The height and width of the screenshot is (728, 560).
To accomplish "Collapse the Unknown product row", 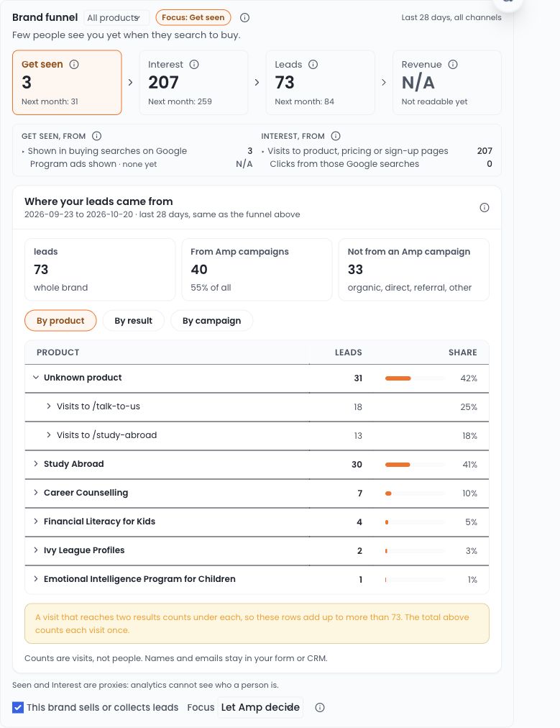I will click(x=36, y=378).
